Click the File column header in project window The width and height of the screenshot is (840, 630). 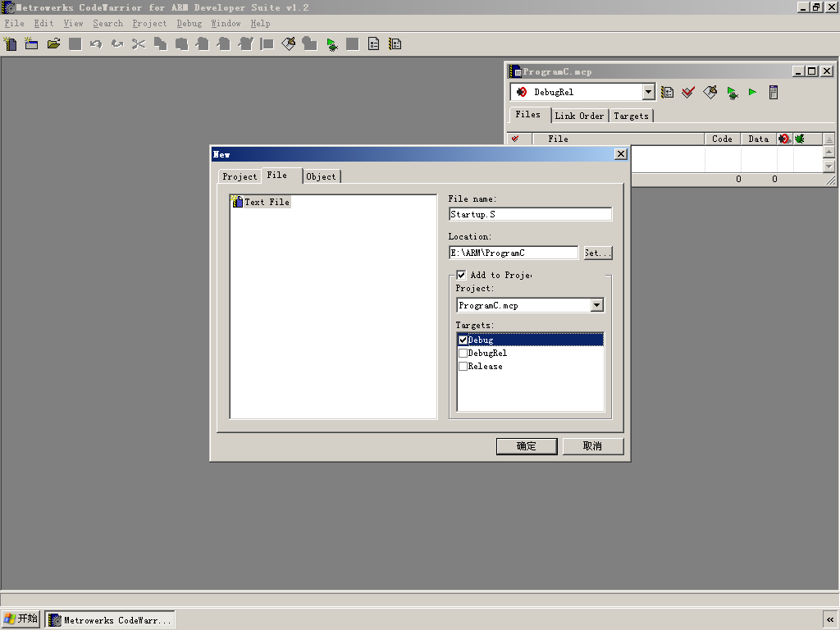(x=619, y=139)
